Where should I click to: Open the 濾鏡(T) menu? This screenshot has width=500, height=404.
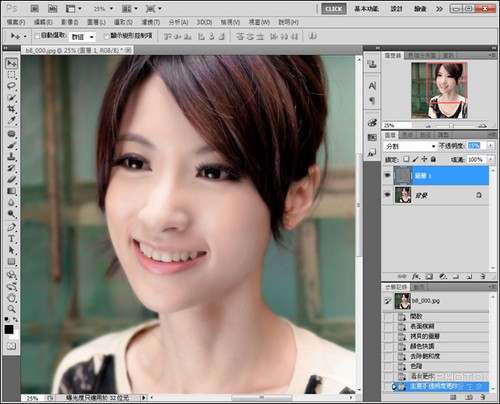tap(150, 22)
